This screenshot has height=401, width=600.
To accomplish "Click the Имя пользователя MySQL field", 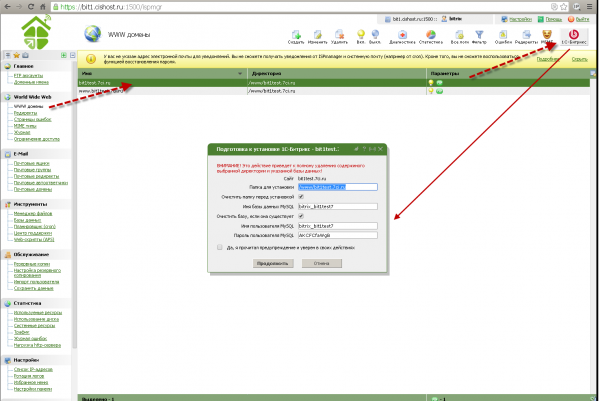I will [338, 226].
